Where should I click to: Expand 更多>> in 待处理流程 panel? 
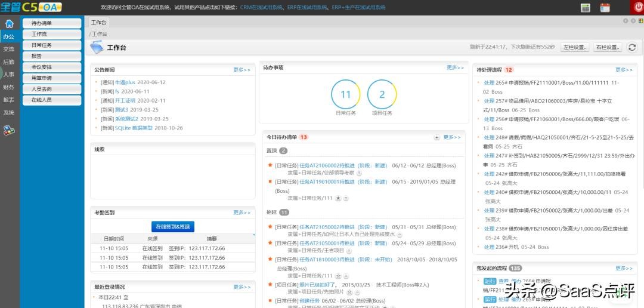point(624,70)
